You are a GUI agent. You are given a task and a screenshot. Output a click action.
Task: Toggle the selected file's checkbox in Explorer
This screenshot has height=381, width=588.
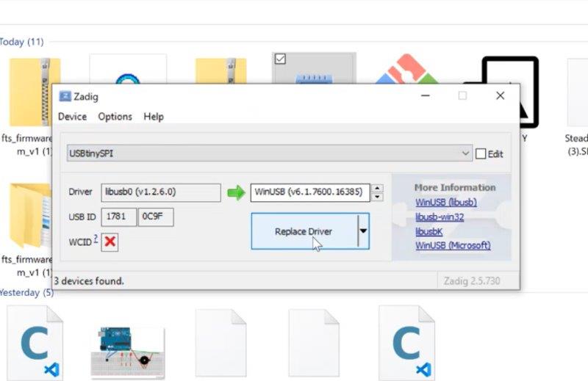coord(280,59)
